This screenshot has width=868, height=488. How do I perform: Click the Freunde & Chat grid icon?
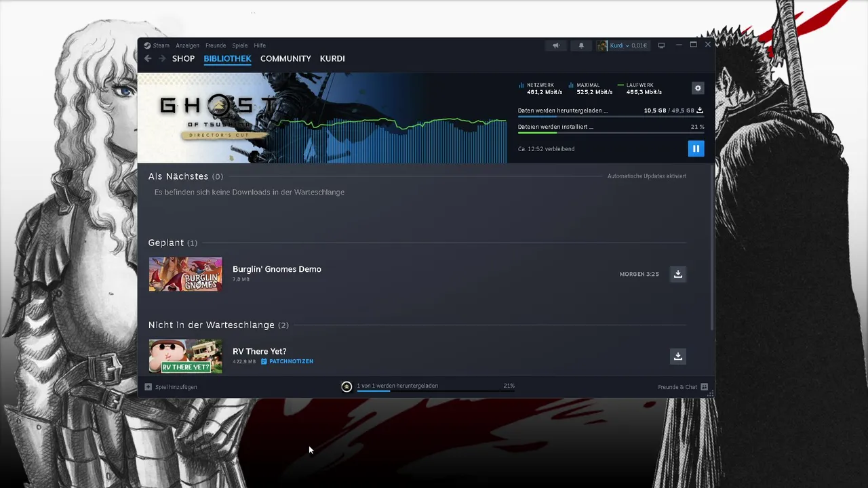tap(704, 387)
